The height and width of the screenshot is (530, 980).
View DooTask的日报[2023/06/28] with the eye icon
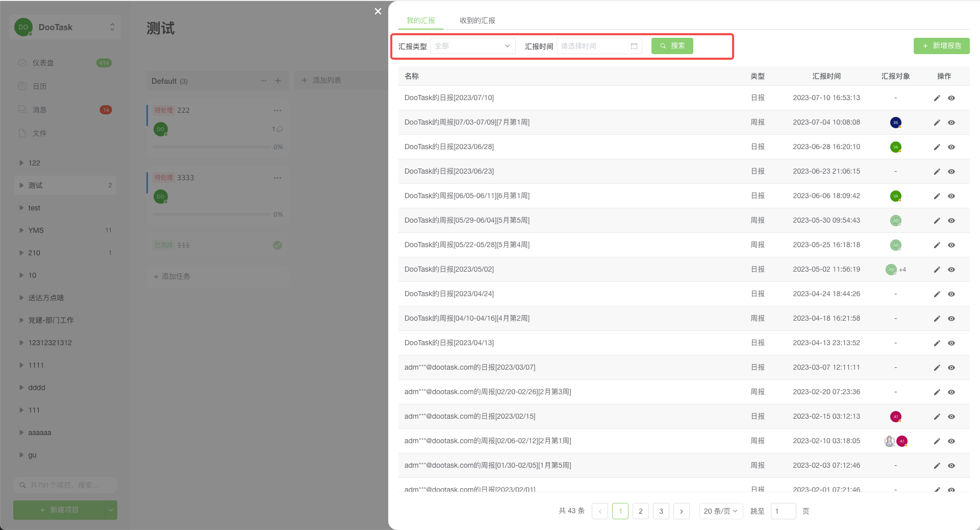pyautogui.click(x=951, y=147)
